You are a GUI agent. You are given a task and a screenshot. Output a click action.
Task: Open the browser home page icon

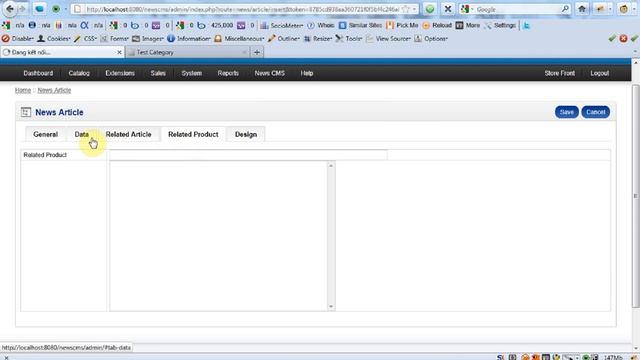582,9
